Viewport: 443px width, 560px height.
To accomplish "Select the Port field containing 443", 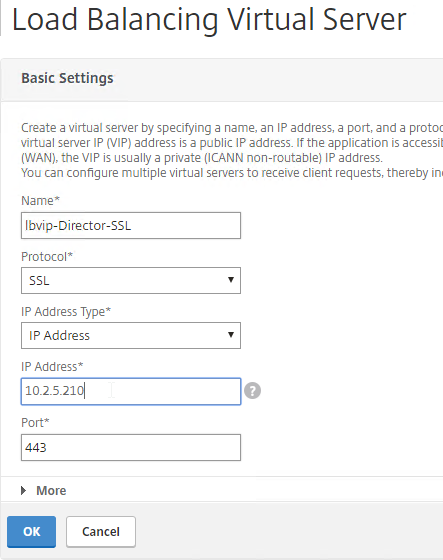I will tap(131, 448).
